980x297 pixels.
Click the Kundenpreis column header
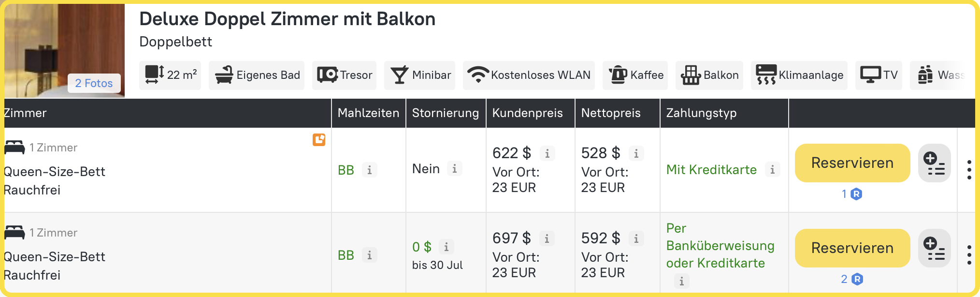pos(527,113)
